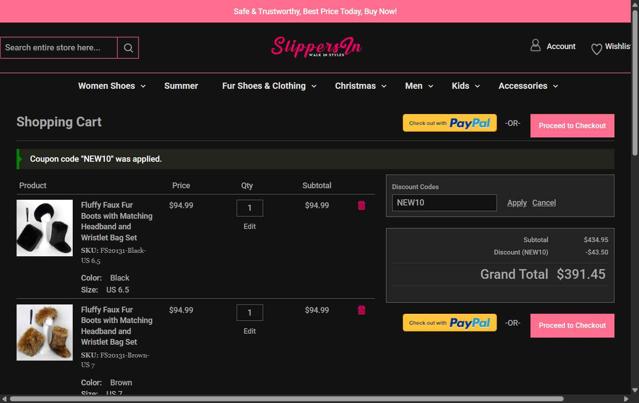Open the Men category

click(414, 86)
